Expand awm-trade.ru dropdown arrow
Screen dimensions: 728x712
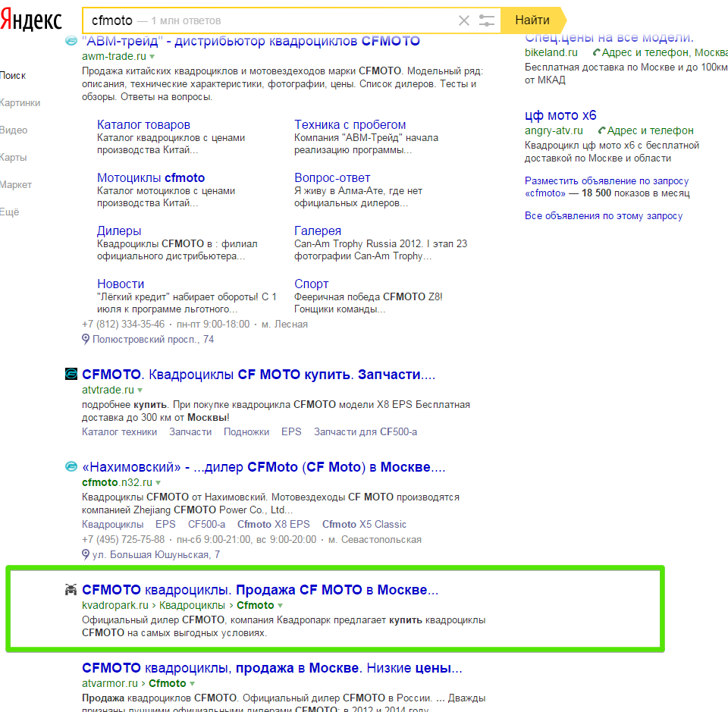152,57
